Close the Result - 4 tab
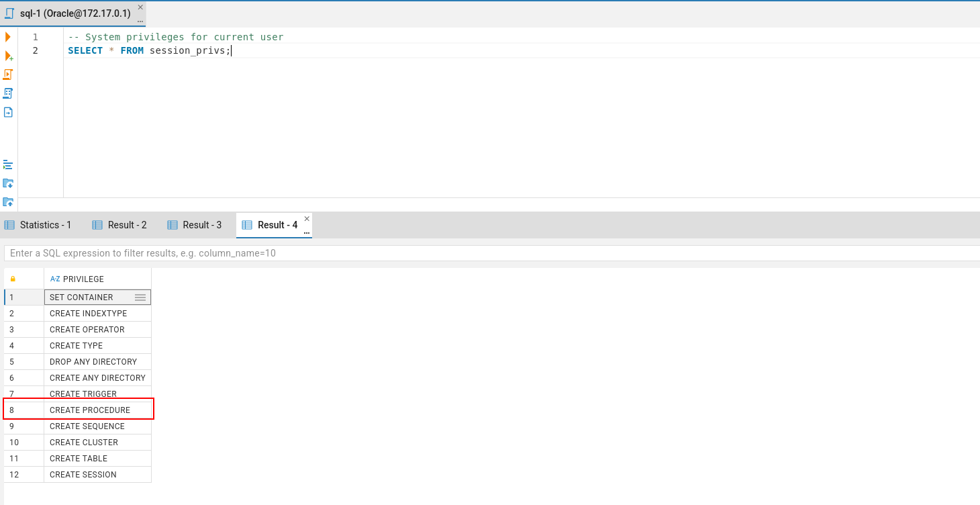This screenshot has height=505, width=980. pyautogui.click(x=307, y=219)
